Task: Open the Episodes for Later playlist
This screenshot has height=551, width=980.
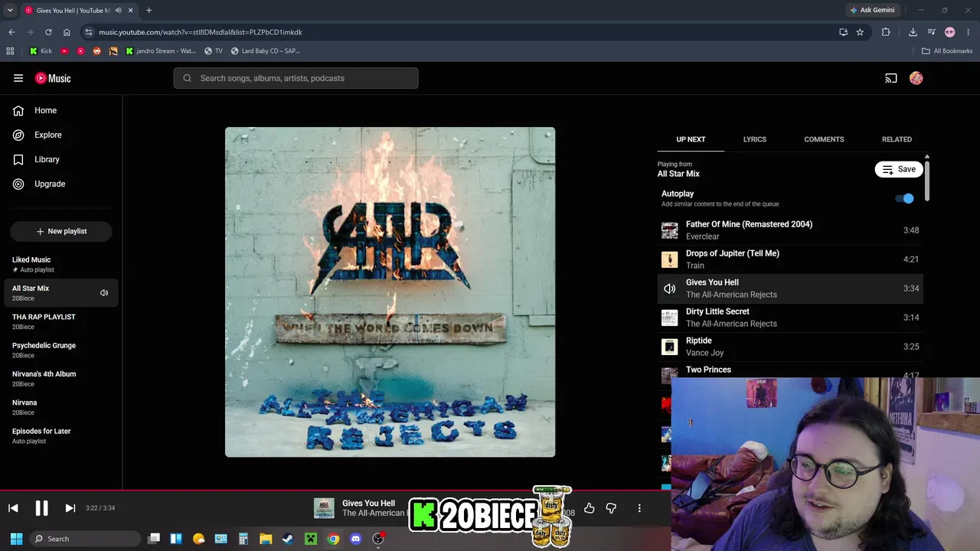Action: (x=61, y=435)
